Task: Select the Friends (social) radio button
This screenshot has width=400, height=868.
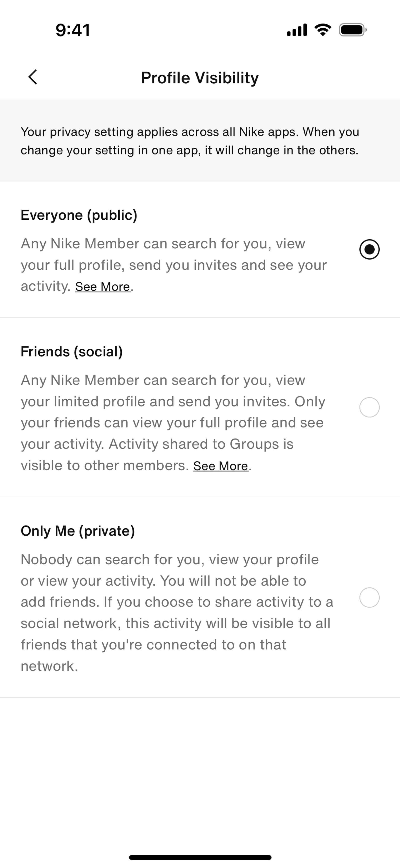Action: [369, 407]
